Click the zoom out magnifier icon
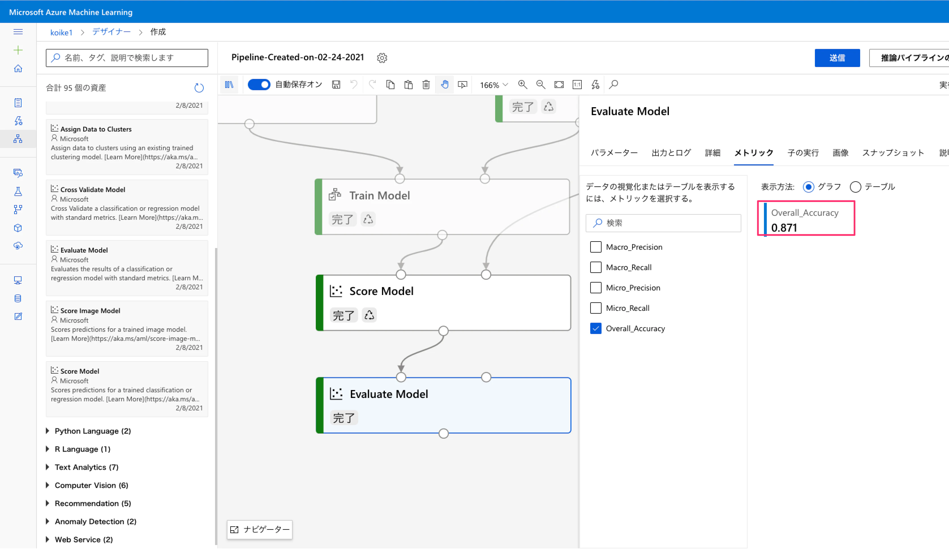This screenshot has width=949, height=560. [x=540, y=85]
